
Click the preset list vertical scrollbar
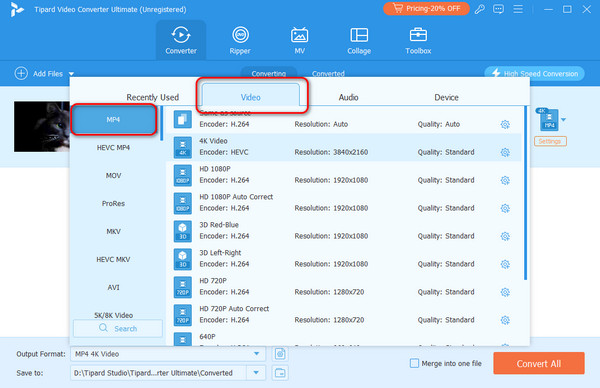pos(525,193)
